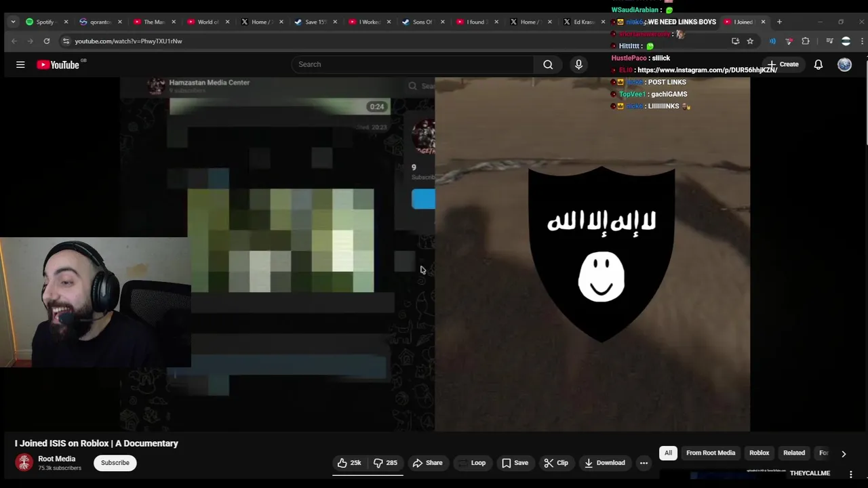Open the Root Media channel avatar

(x=24, y=462)
